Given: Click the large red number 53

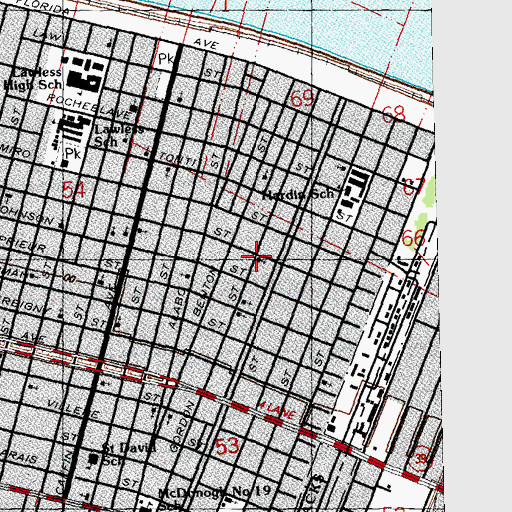Looking at the screenshot, I should coord(227,446).
